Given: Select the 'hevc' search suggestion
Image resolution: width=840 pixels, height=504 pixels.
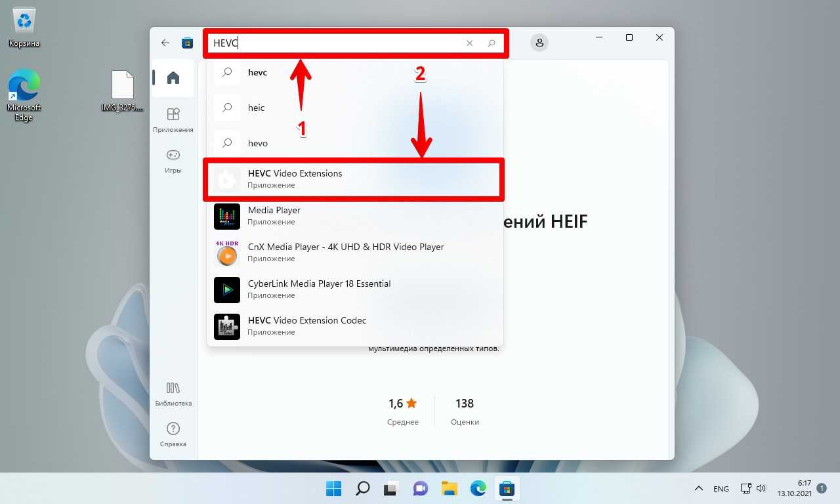Looking at the screenshot, I should click(355, 72).
